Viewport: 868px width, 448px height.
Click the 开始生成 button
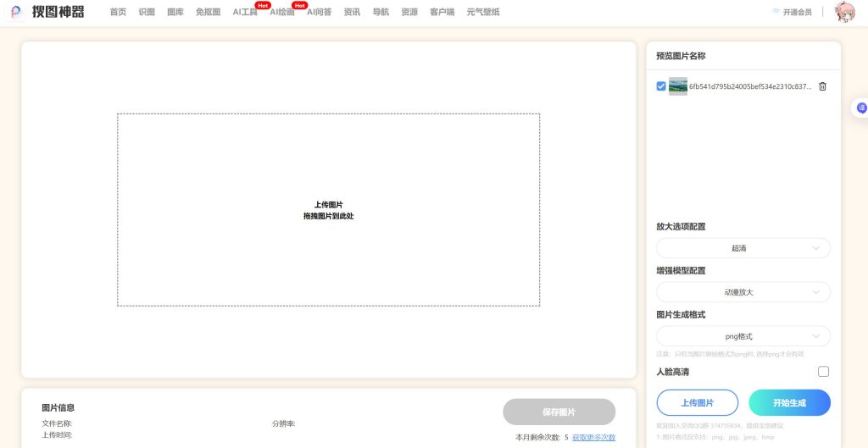click(x=789, y=403)
